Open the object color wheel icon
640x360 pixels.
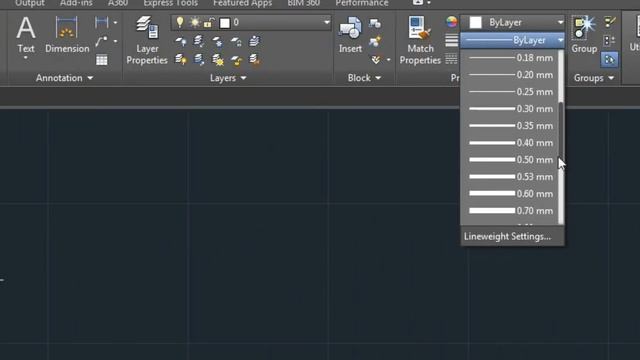[x=451, y=22]
